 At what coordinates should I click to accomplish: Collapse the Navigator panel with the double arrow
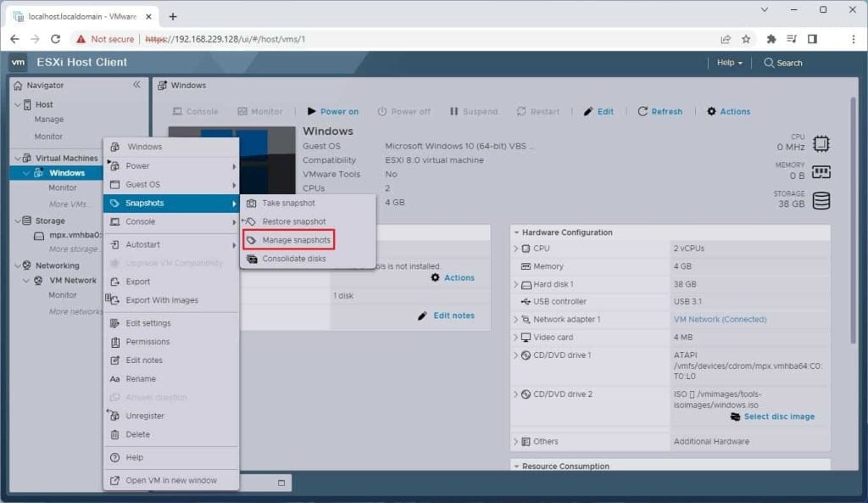point(136,84)
